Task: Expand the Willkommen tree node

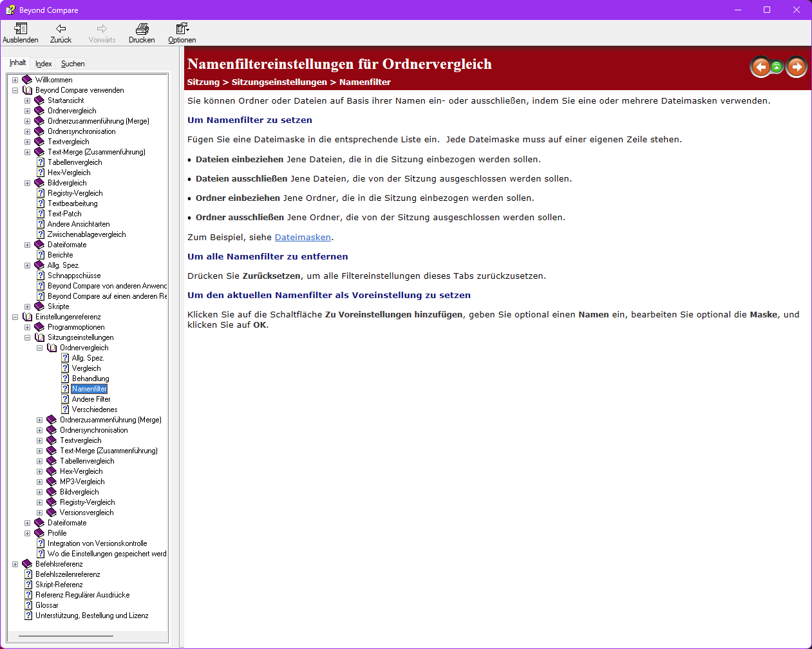Action: 15,80
